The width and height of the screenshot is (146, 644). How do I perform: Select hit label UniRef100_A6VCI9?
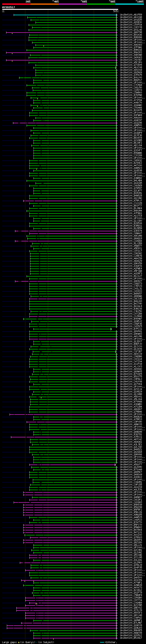pos(131,354)
